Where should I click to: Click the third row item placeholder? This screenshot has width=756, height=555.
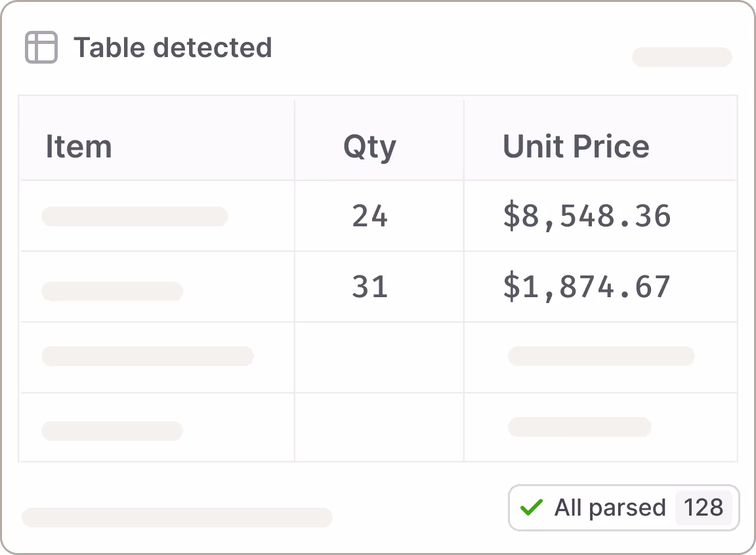click(x=148, y=356)
